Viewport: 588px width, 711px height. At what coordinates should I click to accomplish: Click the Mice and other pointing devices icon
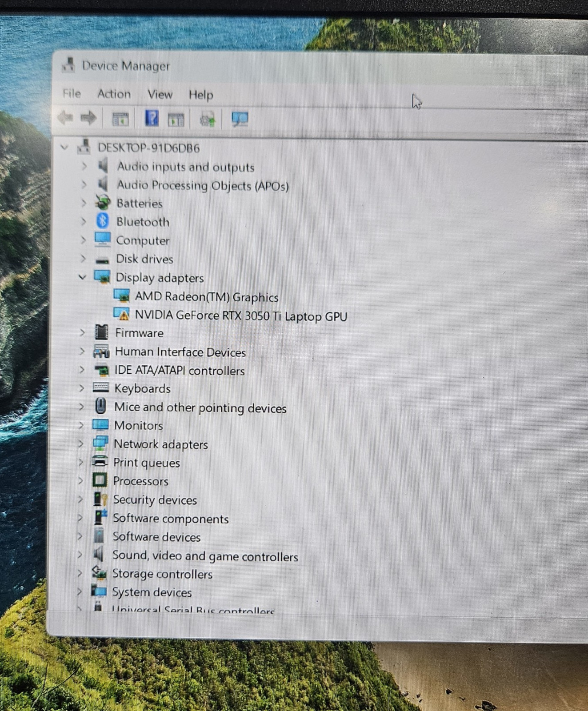101,406
